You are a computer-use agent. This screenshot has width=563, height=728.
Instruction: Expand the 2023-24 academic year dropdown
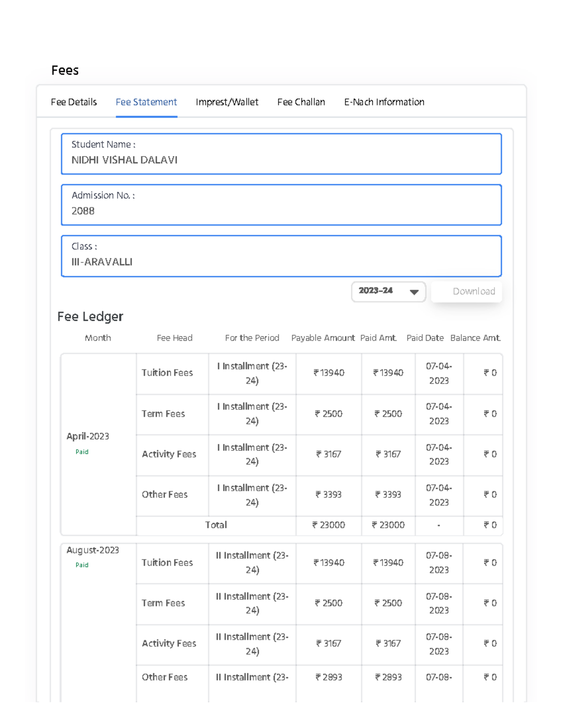click(x=388, y=291)
